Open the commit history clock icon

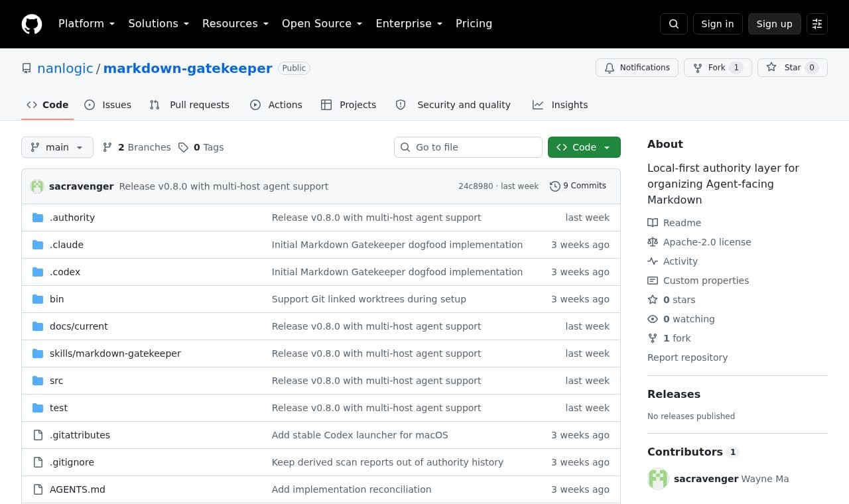point(555,186)
